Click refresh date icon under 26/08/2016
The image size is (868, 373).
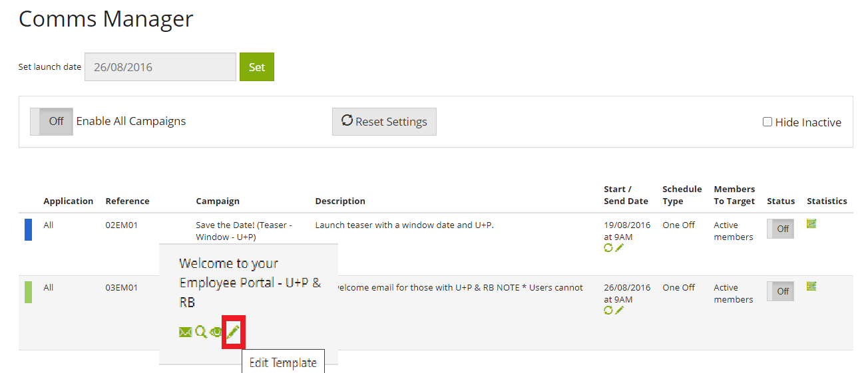(x=608, y=310)
